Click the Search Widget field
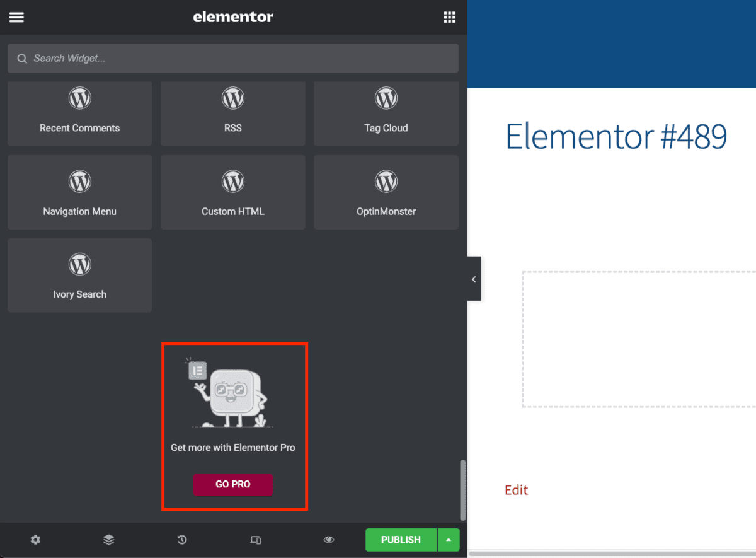Image resolution: width=756 pixels, height=558 pixels. click(x=233, y=58)
